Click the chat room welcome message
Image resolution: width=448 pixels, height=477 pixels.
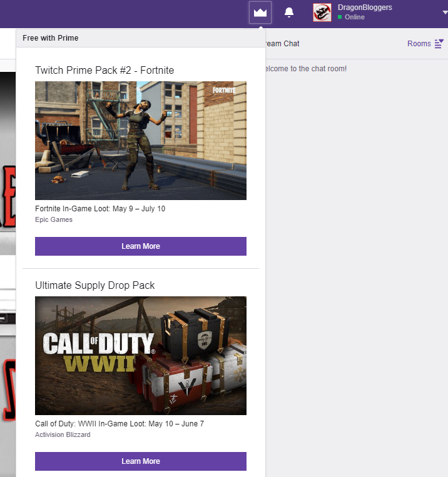point(306,69)
